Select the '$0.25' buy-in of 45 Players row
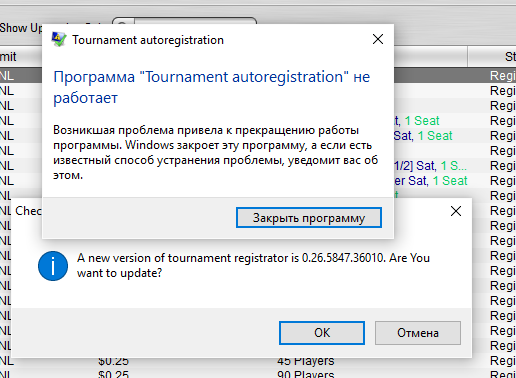 [x=113, y=361]
